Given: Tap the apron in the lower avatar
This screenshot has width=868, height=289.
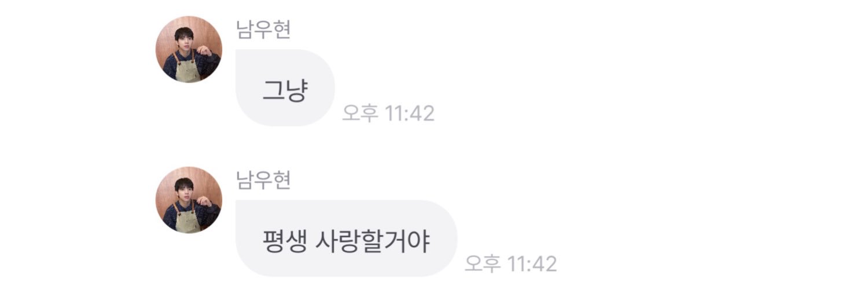Looking at the screenshot, I should 187,218.
